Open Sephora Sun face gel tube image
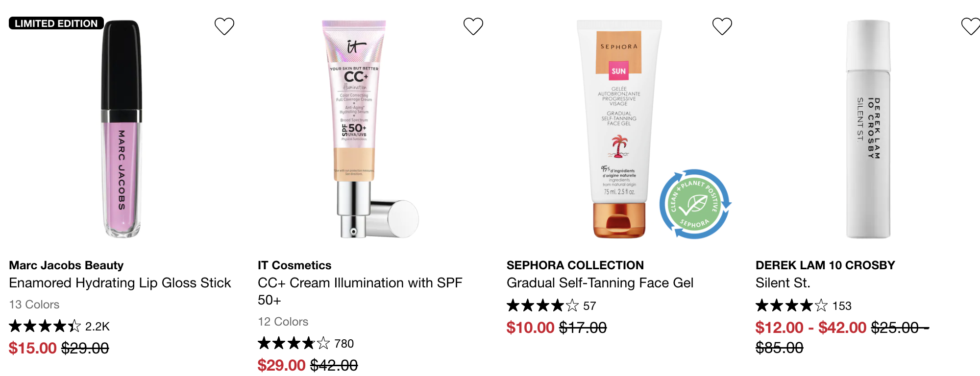This screenshot has width=980, height=376. point(619,129)
